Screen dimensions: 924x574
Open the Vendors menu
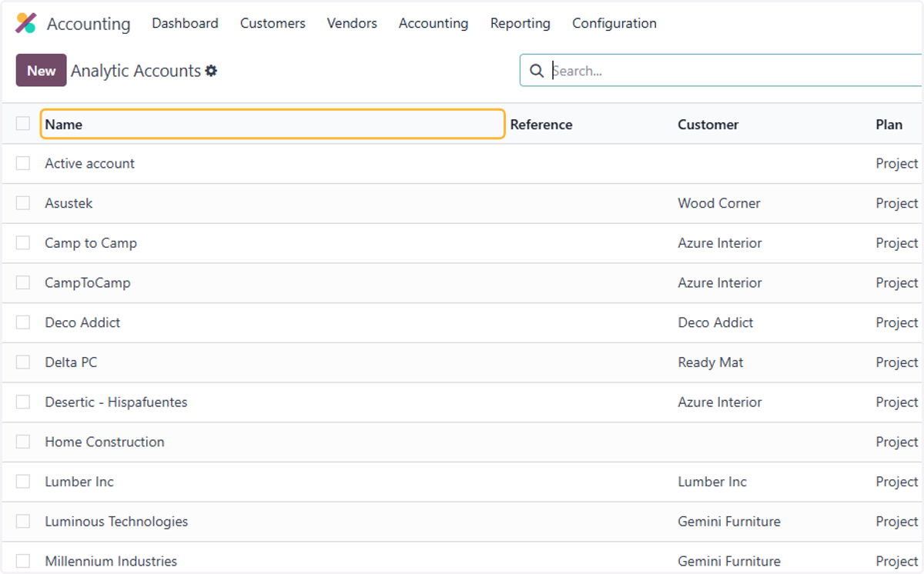point(352,23)
